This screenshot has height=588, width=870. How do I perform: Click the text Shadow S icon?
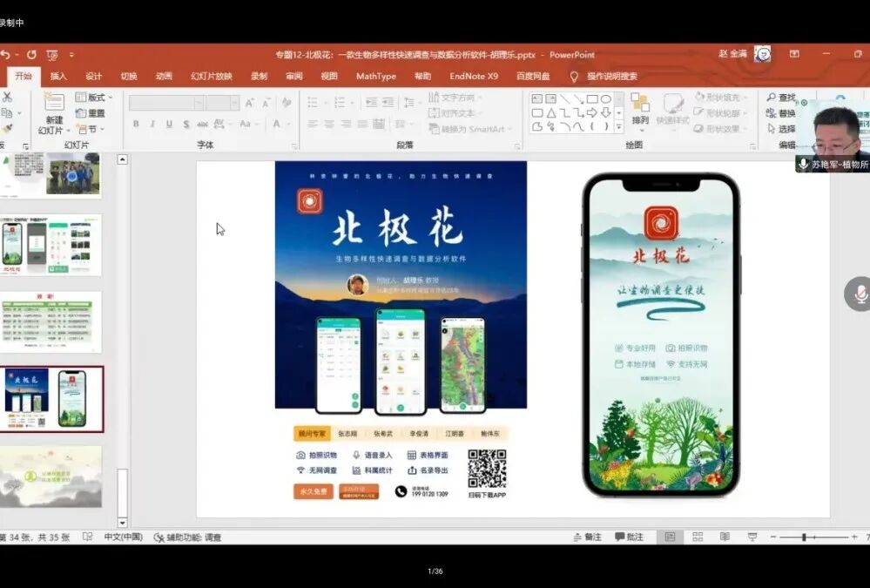pos(185,124)
